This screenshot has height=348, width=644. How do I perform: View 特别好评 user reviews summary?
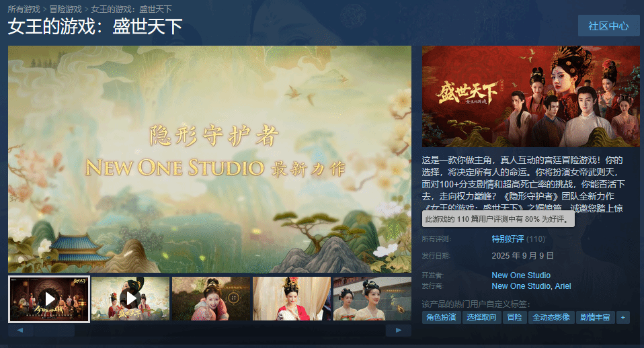coord(508,238)
